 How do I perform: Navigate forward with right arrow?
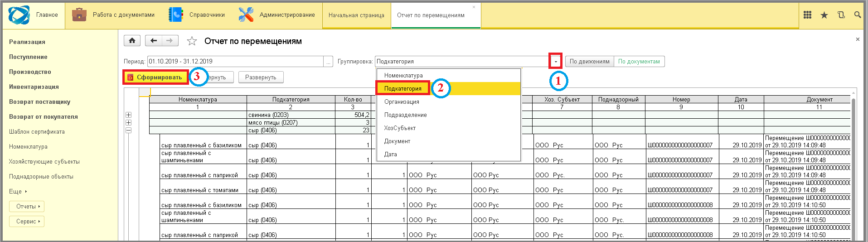tap(170, 41)
